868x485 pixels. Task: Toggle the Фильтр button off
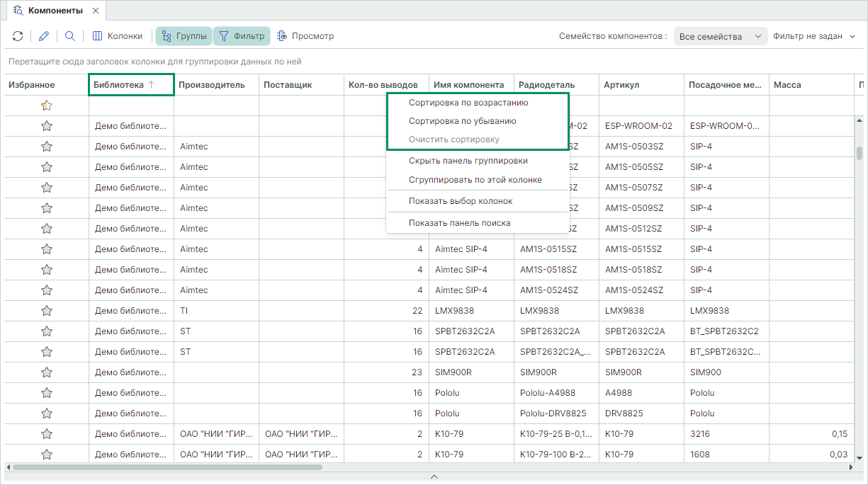click(242, 36)
